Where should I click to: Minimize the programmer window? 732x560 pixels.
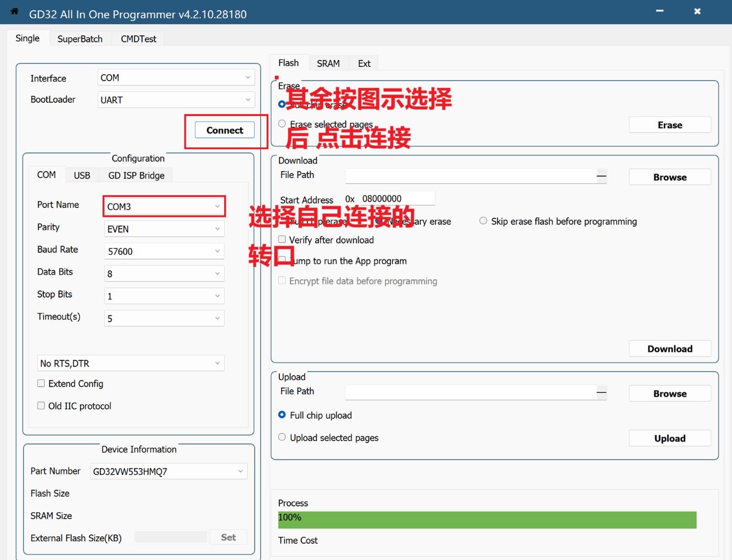pos(659,11)
